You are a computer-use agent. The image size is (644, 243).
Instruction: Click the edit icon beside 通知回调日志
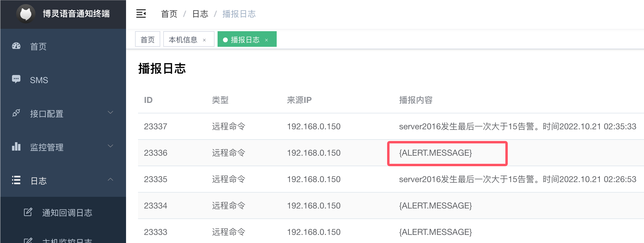tap(28, 212)
